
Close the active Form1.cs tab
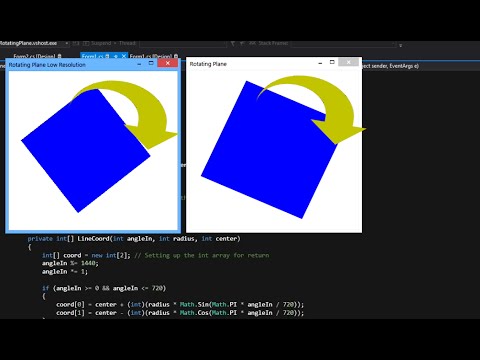tap(124, 56)
